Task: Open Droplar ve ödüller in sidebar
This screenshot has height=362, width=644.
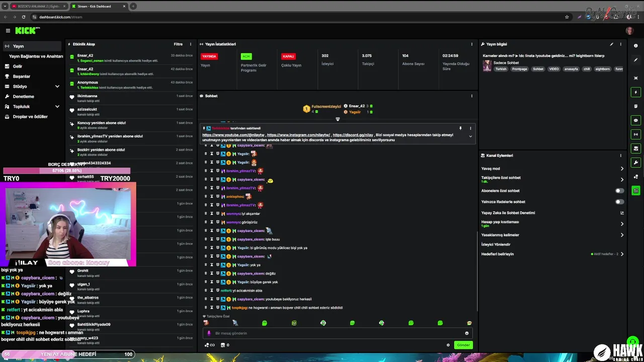Action: point(31,117)
